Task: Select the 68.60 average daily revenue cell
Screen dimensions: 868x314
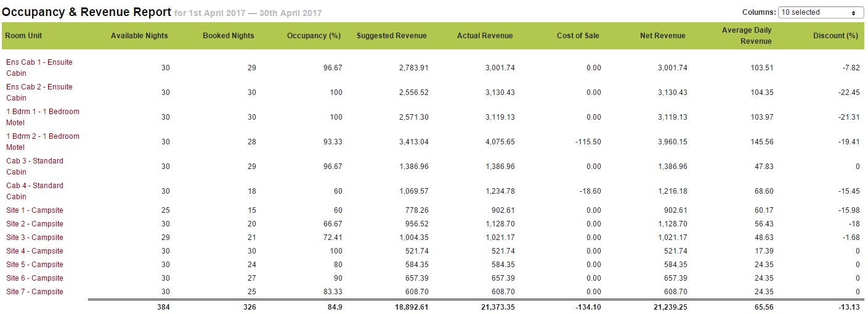Action: (765, 191)
